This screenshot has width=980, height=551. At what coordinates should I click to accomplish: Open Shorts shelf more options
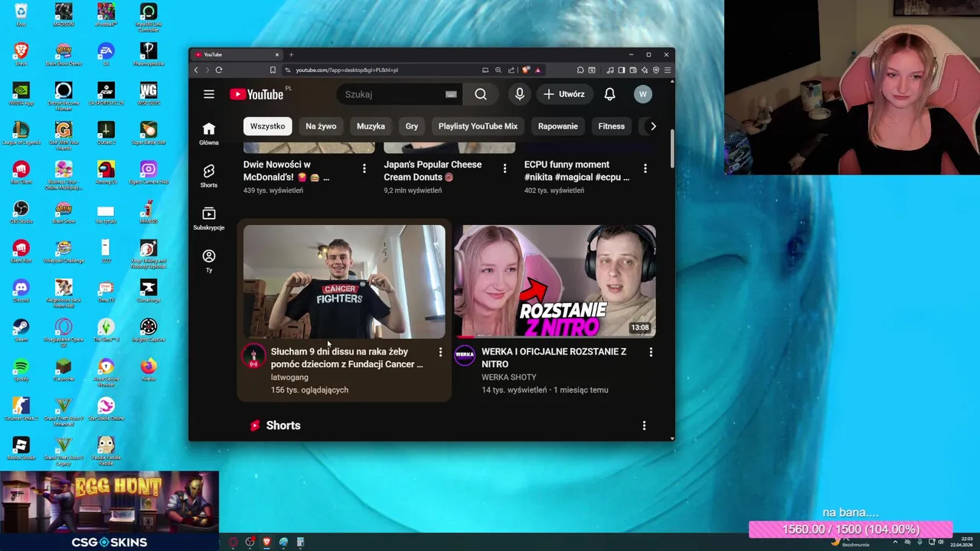point(644,425)
